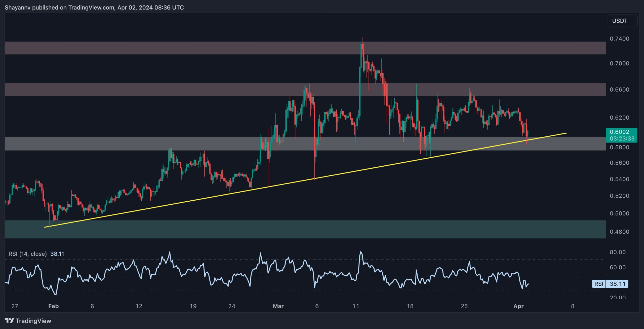644x329 pixels.
Task: Click the RSI value tag 38.11
Action: [617, 284]
